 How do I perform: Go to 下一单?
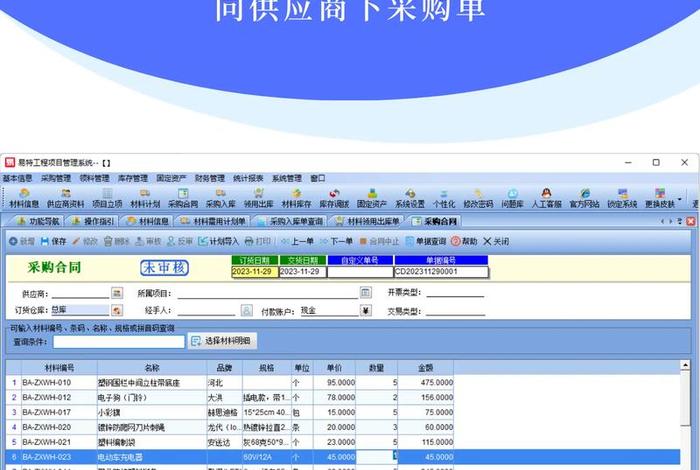336,241
